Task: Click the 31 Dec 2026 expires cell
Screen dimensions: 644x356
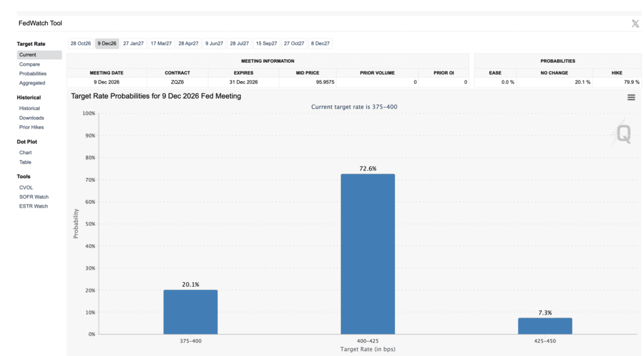Action: [243, 82]
